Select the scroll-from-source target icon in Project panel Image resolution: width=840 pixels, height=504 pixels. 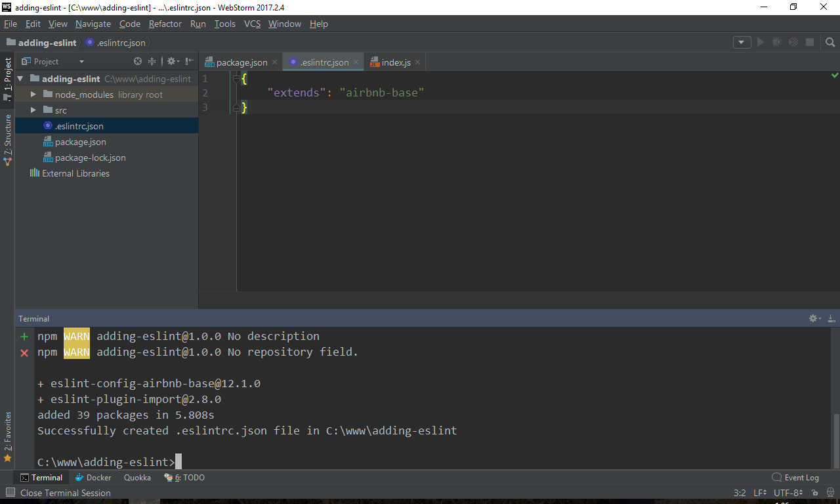tap(137, 61)
